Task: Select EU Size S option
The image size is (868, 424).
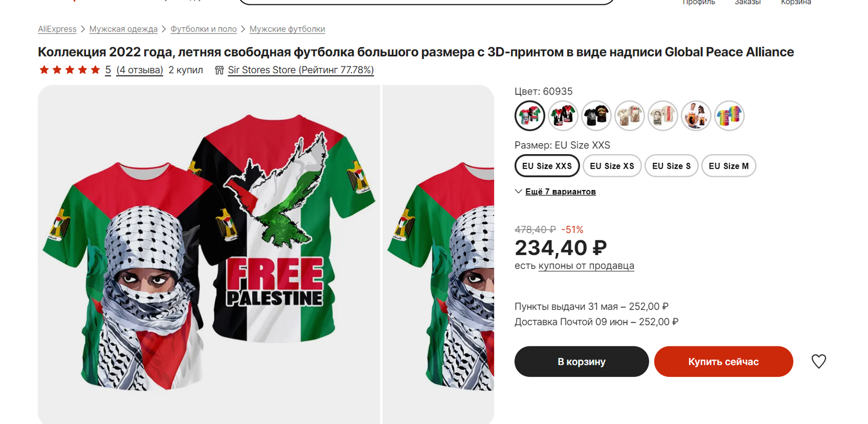Action: [671, 166]
